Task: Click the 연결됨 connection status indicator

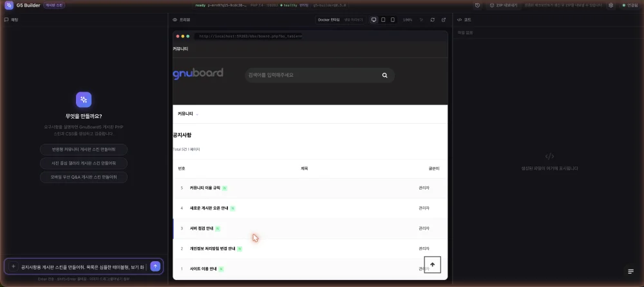Action: [x=630, y=5]
